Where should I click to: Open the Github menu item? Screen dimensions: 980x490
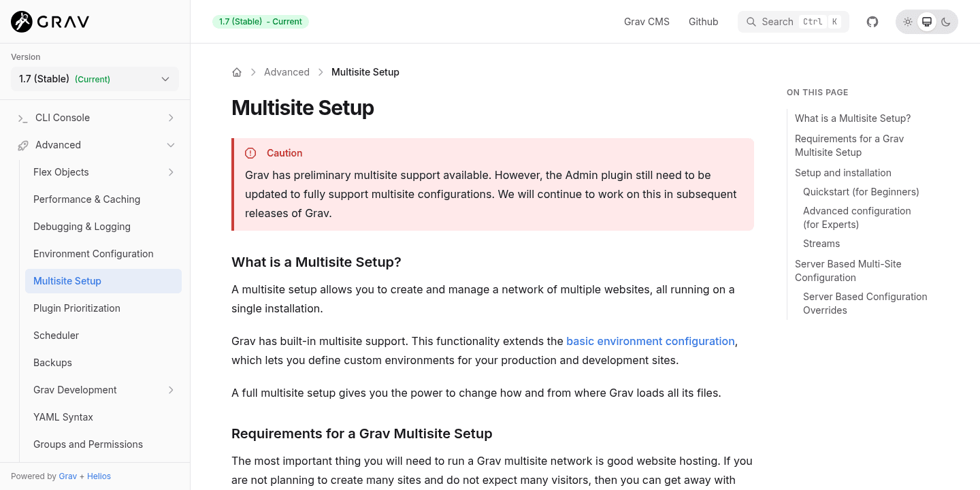[x=703, y=21]
